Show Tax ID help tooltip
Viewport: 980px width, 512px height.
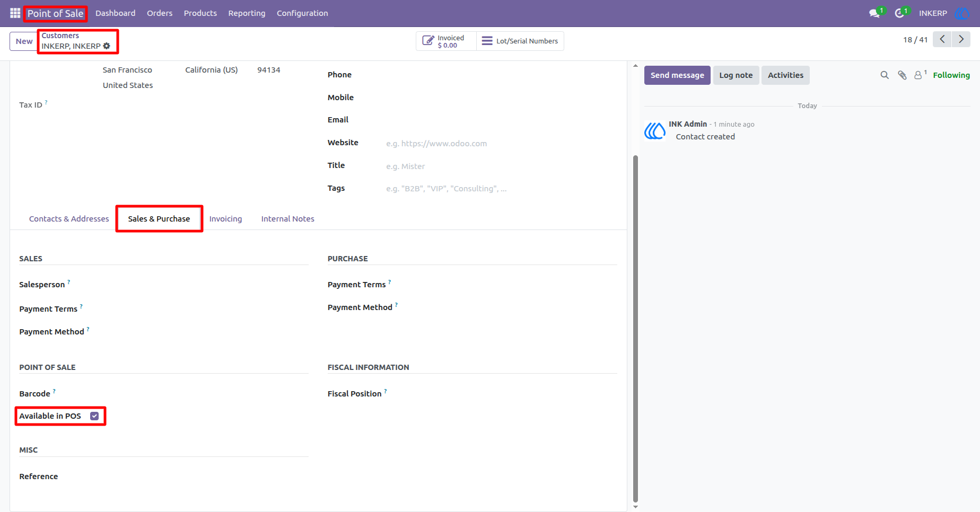(46, 102)
